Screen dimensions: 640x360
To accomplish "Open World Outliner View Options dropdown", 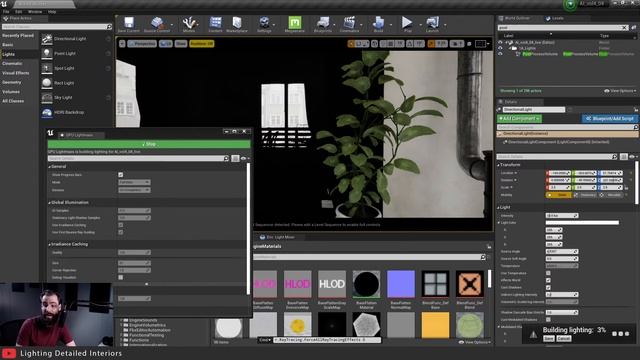I will click(620, 91).
